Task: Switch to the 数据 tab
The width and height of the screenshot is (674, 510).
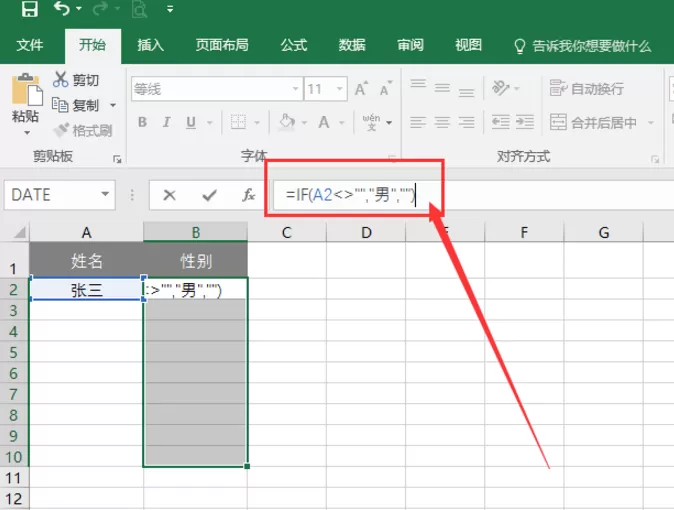Action: [352, 45]
